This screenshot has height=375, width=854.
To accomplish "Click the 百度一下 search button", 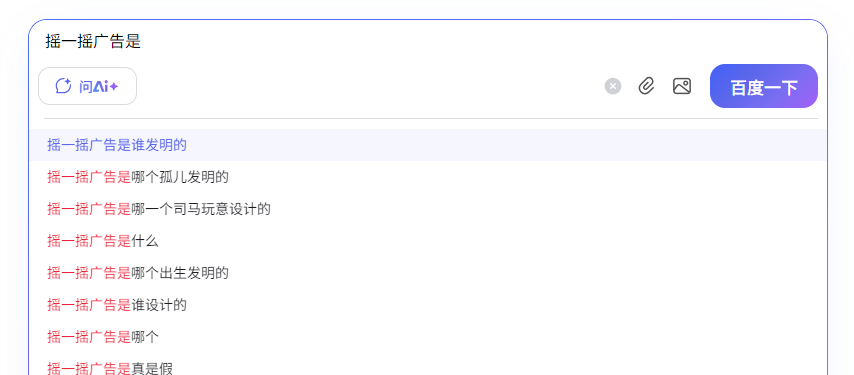I will click(x=764, y=86).
